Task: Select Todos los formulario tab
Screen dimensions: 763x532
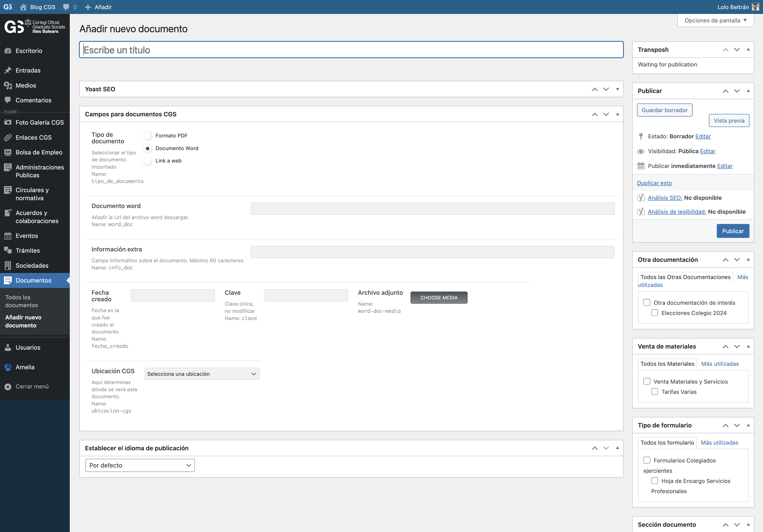Action: click(x=667, y=443)
